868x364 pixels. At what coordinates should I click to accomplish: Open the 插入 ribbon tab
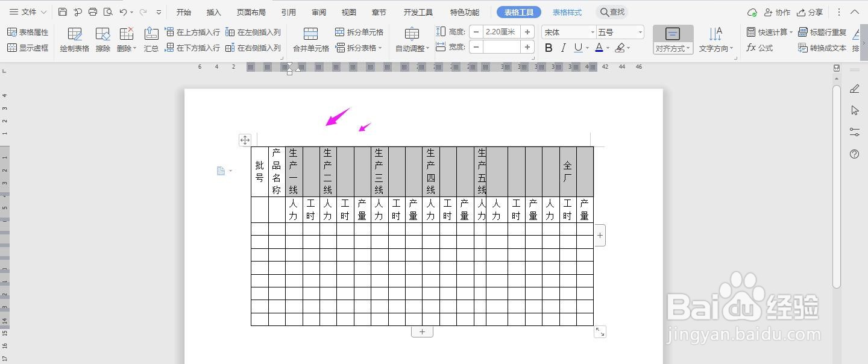click(x=213, y=11)
